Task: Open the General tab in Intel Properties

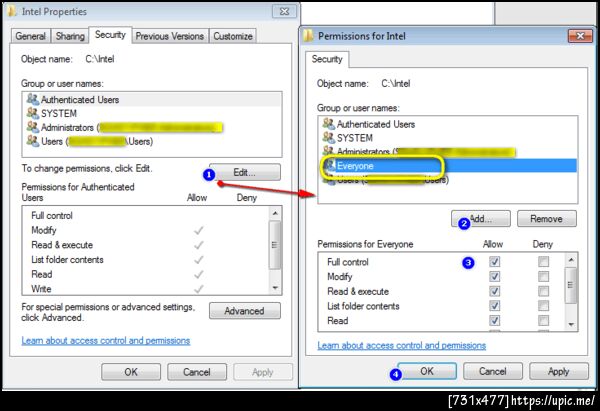Action: [x=31, y=36]
